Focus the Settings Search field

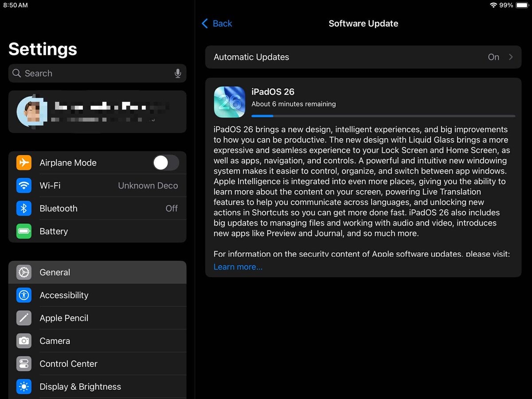click(97, 73)
